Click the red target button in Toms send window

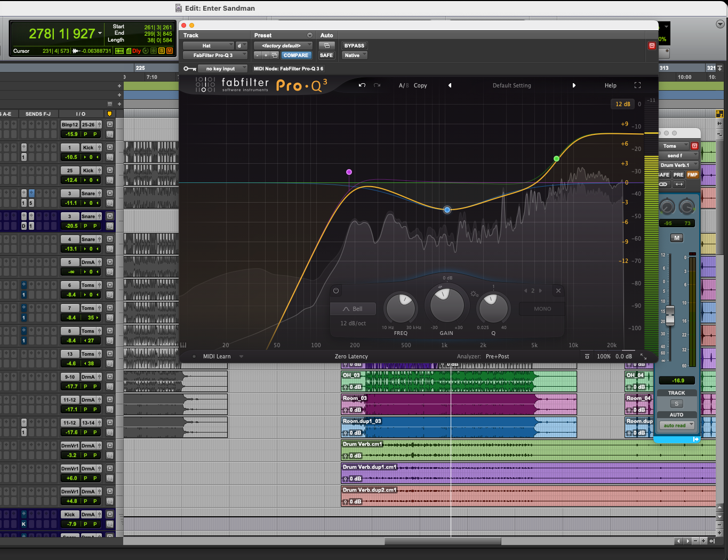tap(694, 146)
